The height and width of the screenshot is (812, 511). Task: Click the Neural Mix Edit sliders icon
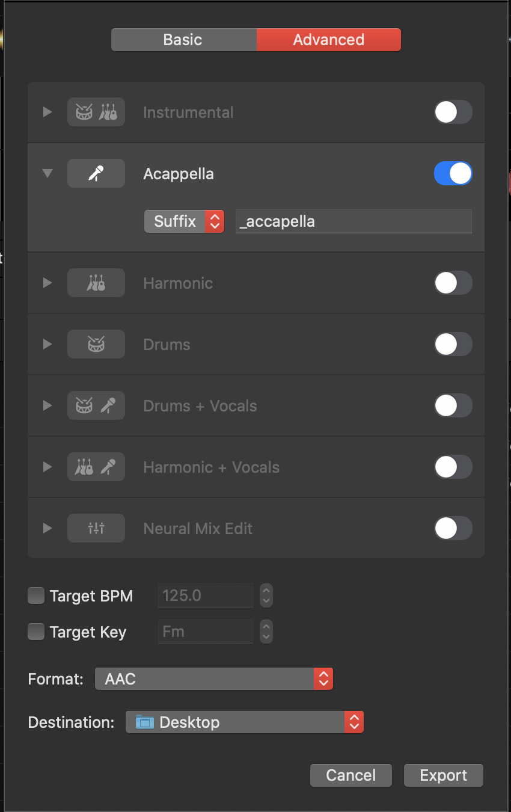pyautogui.click(x=96, y=528)
